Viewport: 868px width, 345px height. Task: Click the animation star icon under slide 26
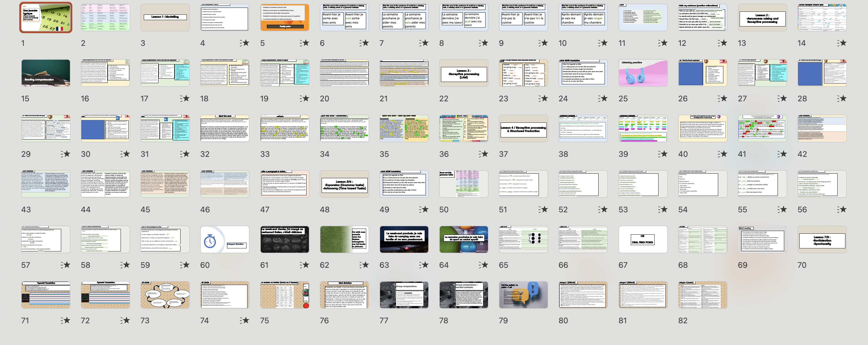coord(722,98)
